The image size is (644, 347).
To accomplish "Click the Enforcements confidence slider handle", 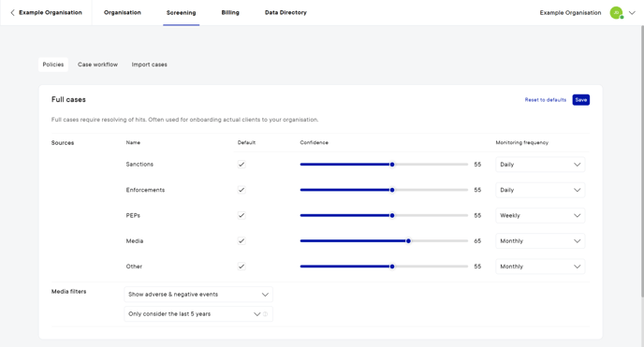I will click(x=392, y=190).
